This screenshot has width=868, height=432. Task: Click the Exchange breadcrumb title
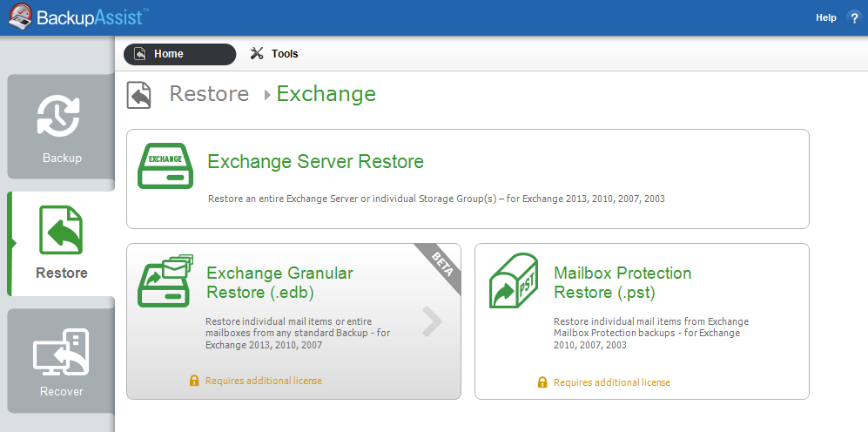pyautogui.click(x=326, y=93)
